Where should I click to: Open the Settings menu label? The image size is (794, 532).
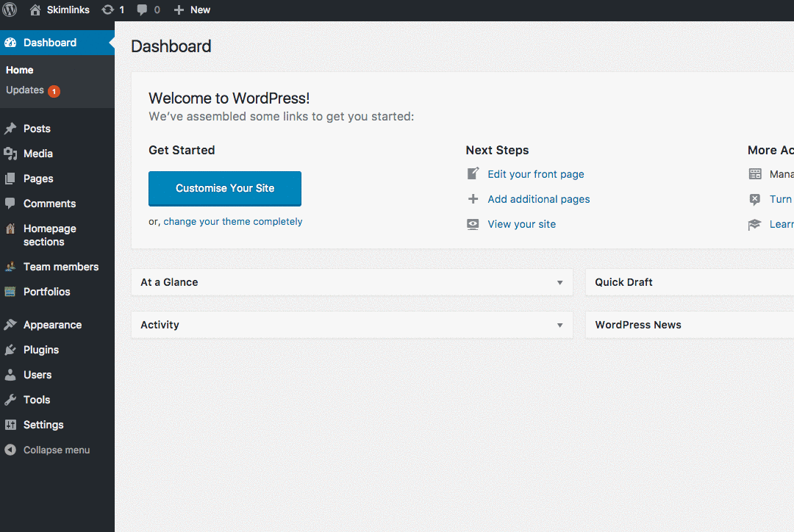[x=43, y=425]
